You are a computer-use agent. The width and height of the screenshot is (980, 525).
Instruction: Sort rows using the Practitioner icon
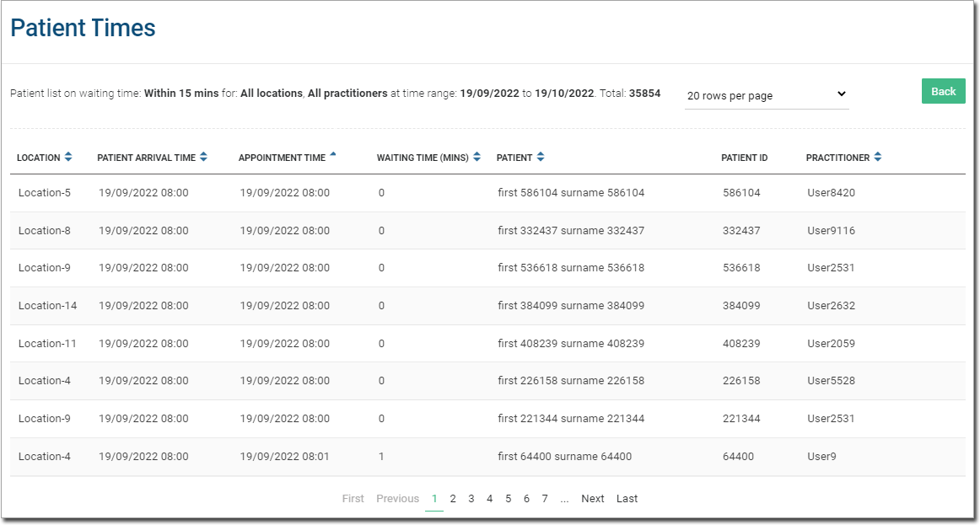pyautogui.click(x=878, y=158)
